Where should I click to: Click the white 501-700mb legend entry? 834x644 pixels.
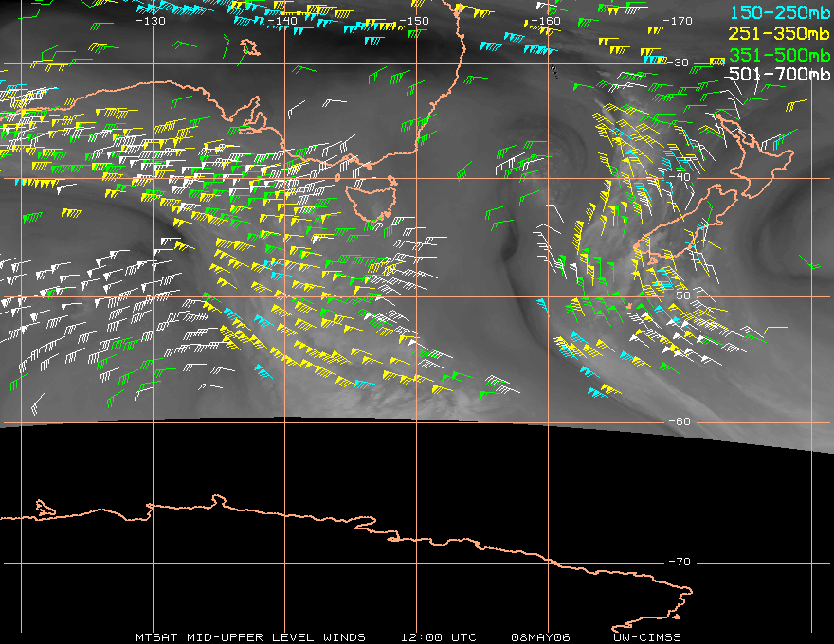tap(779, 74)
